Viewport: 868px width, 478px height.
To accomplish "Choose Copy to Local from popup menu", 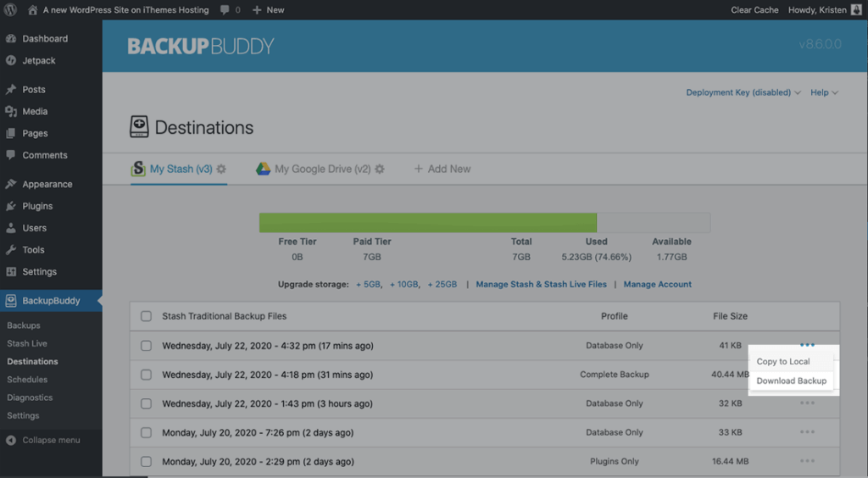I will point(792,362).
